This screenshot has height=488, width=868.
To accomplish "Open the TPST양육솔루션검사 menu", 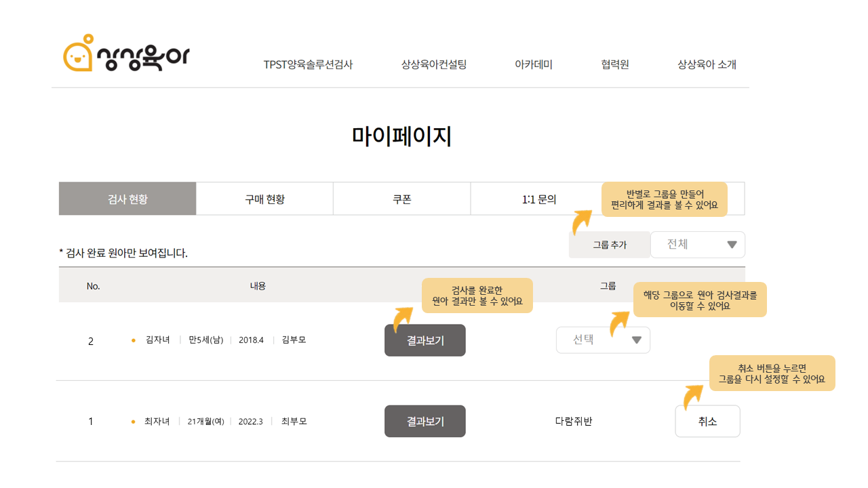I will point(308,65).
